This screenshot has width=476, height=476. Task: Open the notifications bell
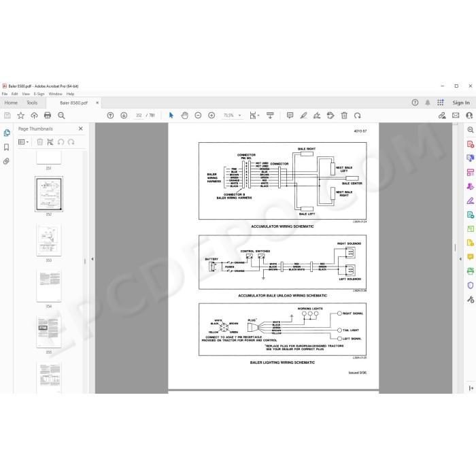428,103
